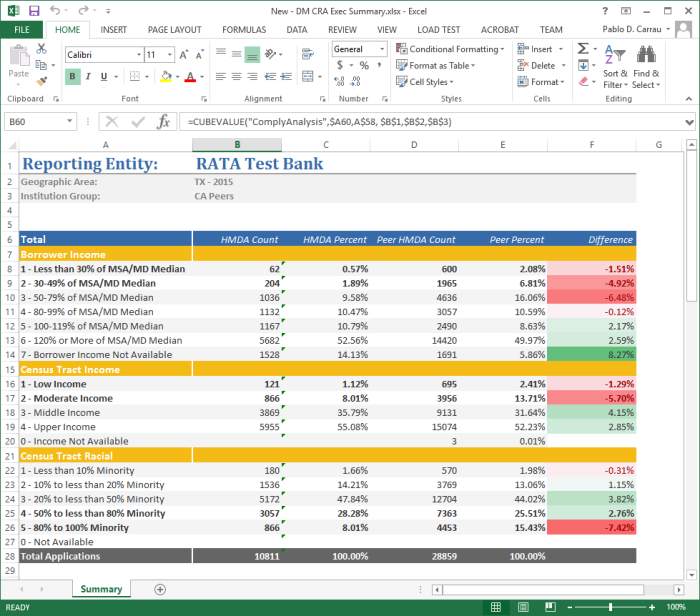700x616 pixels.
Task: Open Format as Table dropdown
Action: coord(435,66)
